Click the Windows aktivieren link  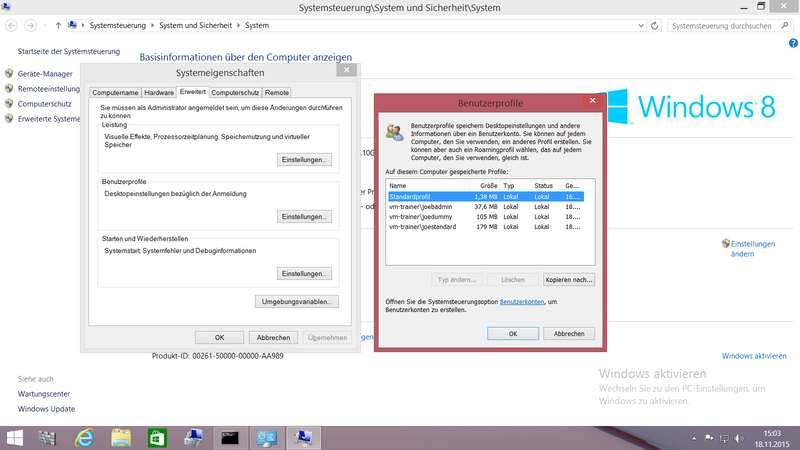754,356
